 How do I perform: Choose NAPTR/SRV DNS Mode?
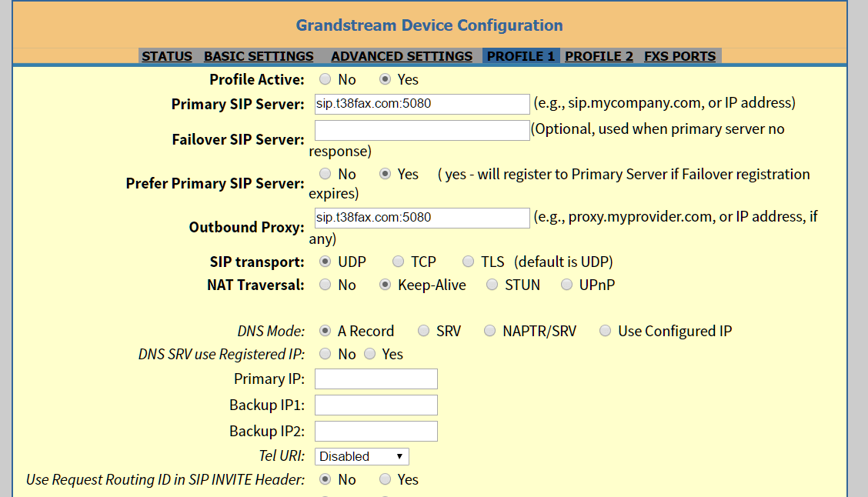(489, 330)
